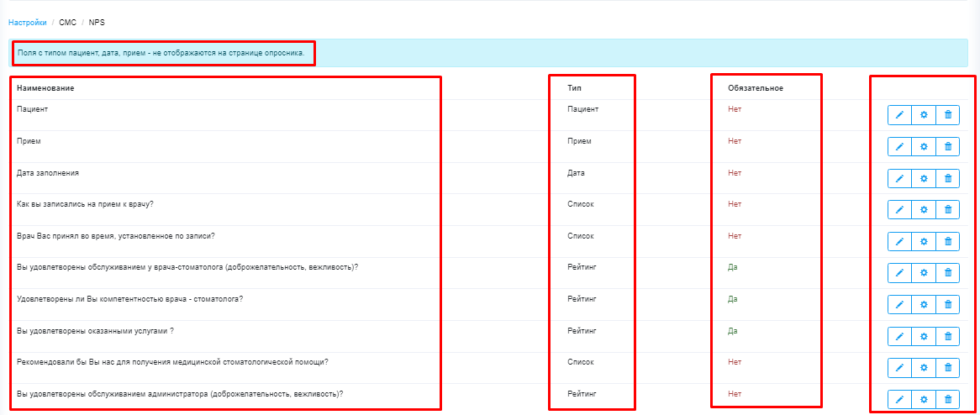Click the Дата type cell
Screen dimensions: 980x415
click(576, 172)
